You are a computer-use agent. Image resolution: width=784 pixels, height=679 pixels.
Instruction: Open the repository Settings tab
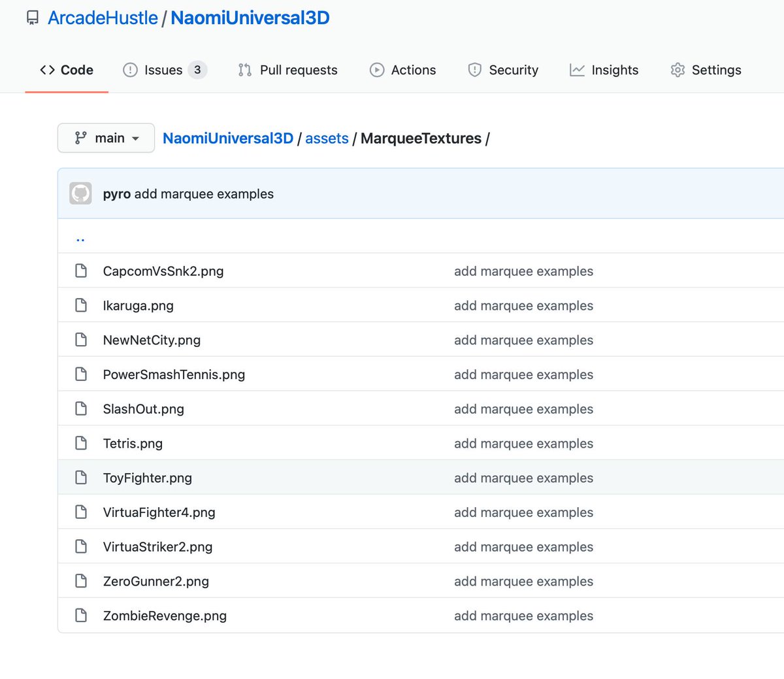[706, 70]
